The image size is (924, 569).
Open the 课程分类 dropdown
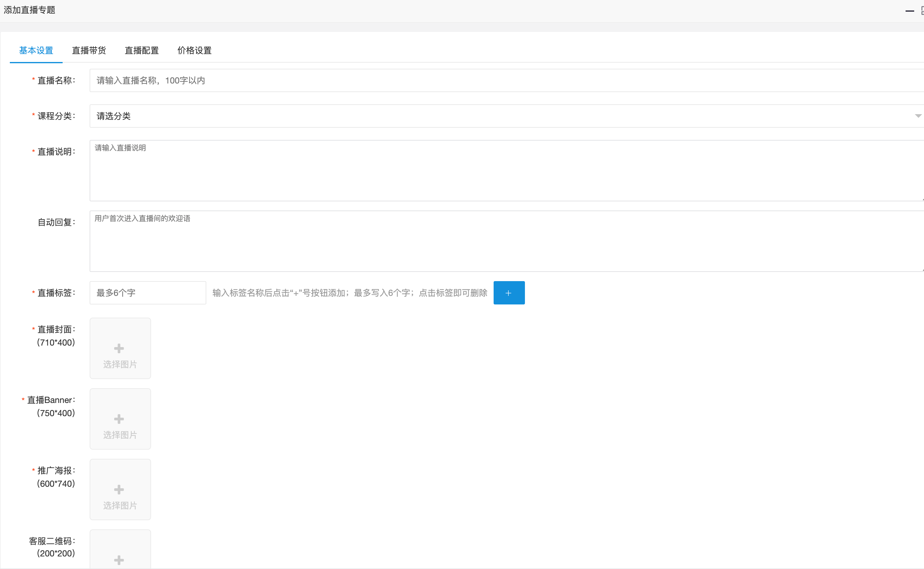point(507,116)
